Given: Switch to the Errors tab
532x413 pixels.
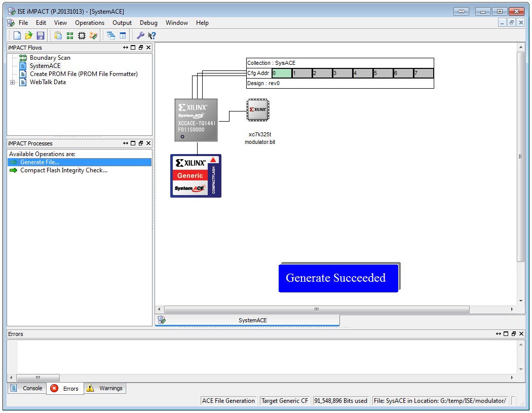Looking at the screenshot, I should click(65, 389).
